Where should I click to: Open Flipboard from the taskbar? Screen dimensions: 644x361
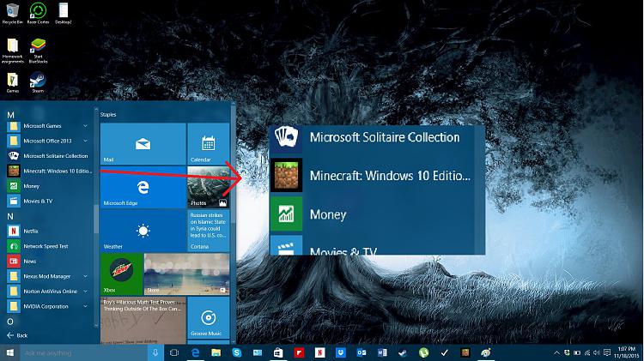tap(299, 352)
